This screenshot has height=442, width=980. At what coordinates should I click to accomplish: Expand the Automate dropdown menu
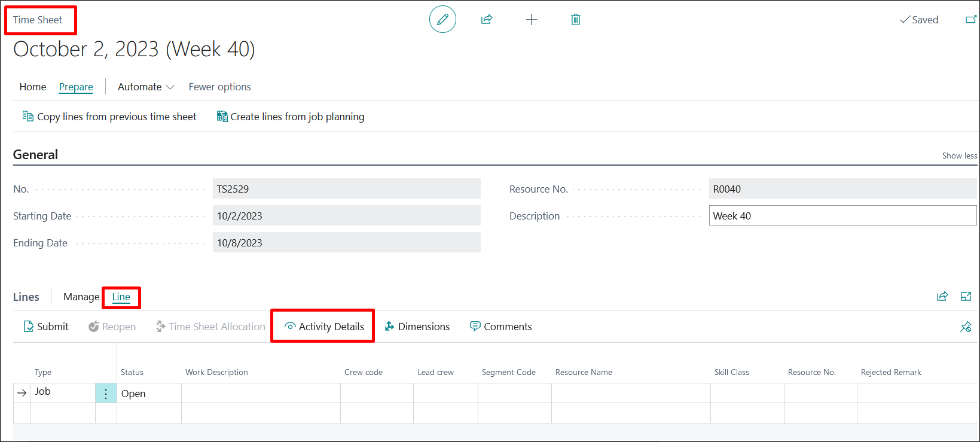tap(145, 87)
